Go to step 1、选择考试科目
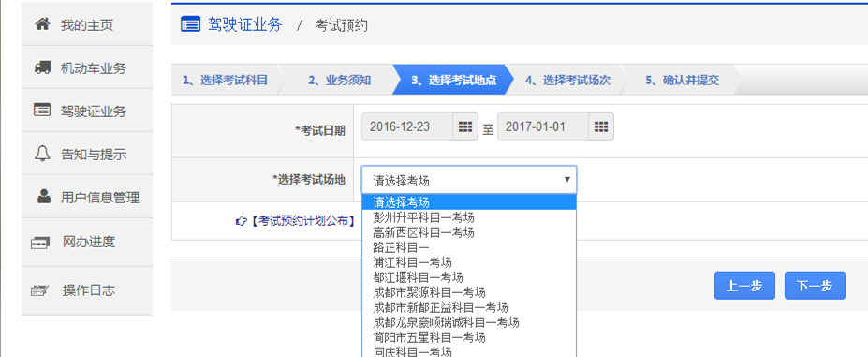The height and width of the screenshot is (357, 868). click(x=226, y=80)
